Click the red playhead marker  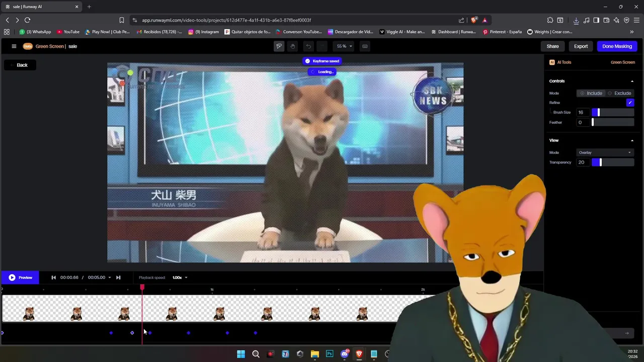(142, 287)
